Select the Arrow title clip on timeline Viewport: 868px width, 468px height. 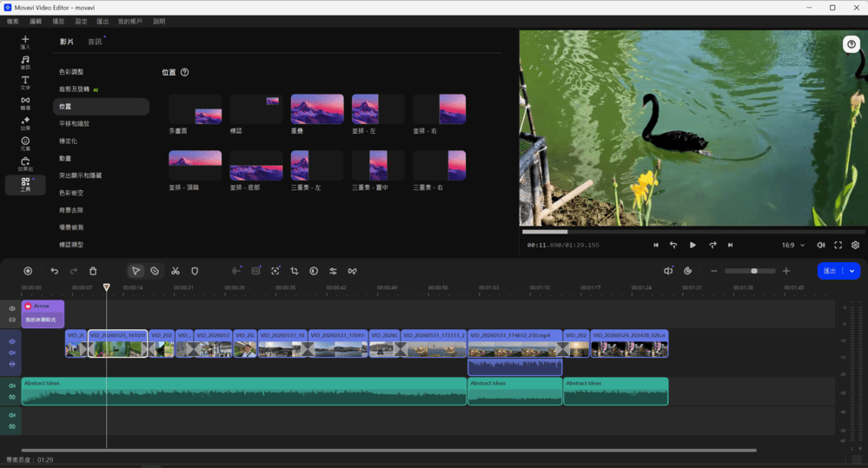(x=43, y=313)
